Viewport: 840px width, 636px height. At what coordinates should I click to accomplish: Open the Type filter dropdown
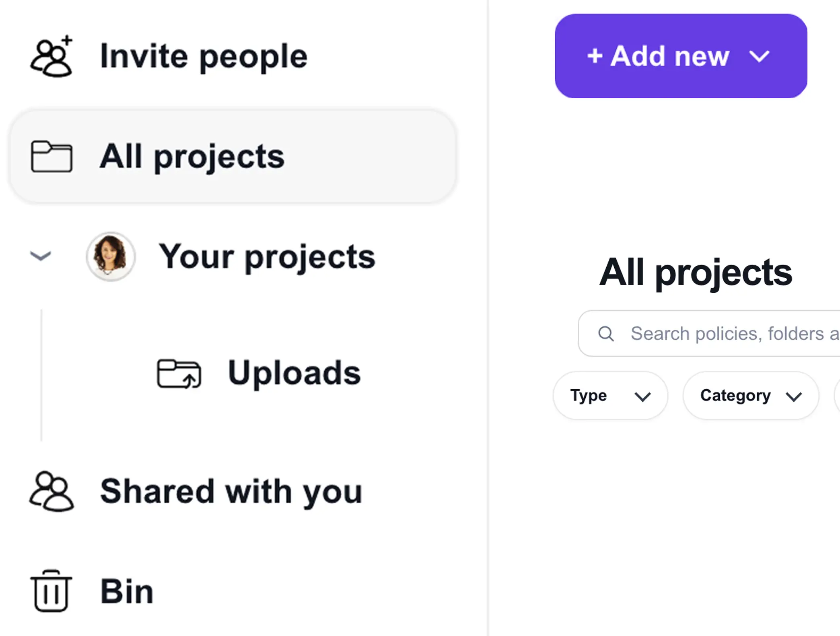click(x=610, y=396)
